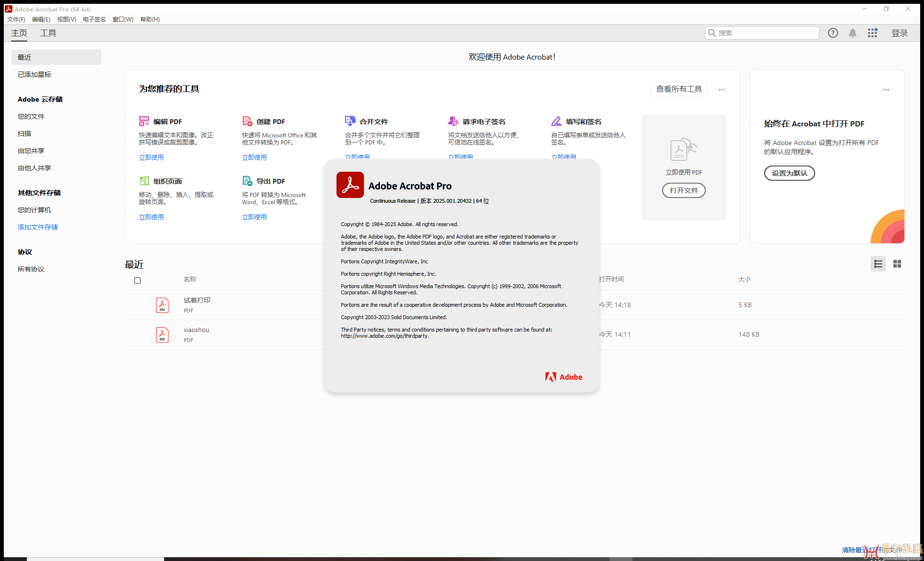Click the Acrobat logo in the About dialog
The width and height of the screenshot is (924, 561).
pos(350,185)
